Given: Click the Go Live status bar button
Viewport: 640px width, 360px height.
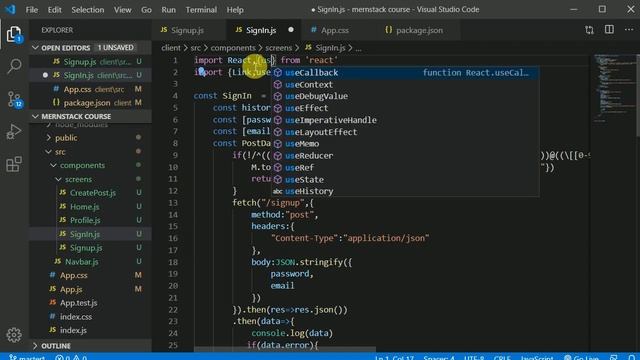Looking at the screenshot, I should (582, 357).
